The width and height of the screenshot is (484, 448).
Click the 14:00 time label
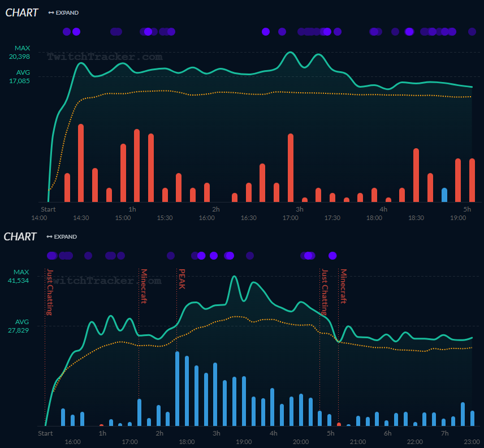tap(39, 218)
